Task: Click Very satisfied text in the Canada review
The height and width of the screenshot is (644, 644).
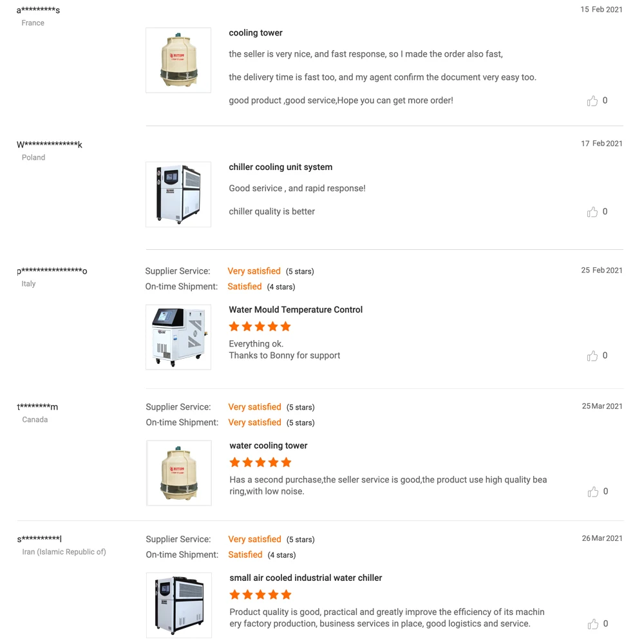Action: point(254,407)
